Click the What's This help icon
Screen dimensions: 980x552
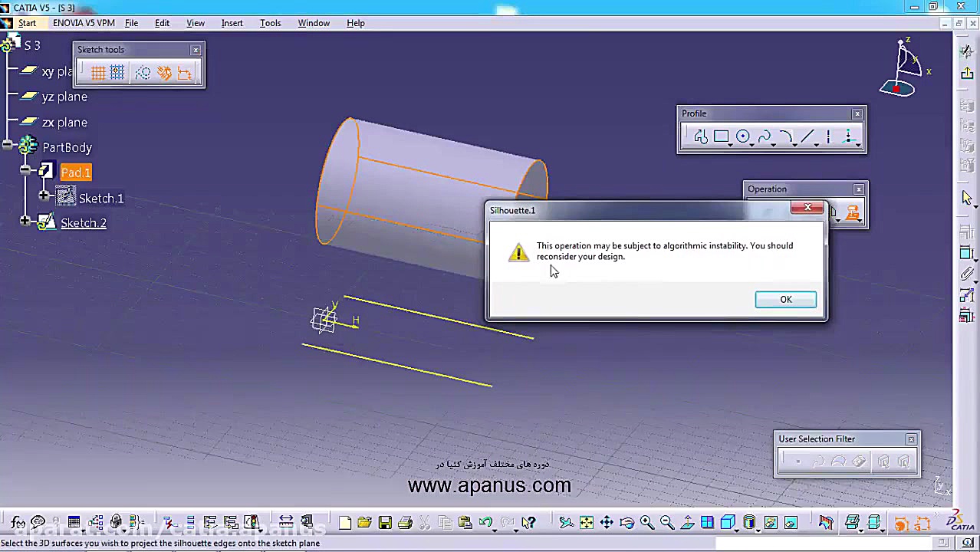coord(528,523)
